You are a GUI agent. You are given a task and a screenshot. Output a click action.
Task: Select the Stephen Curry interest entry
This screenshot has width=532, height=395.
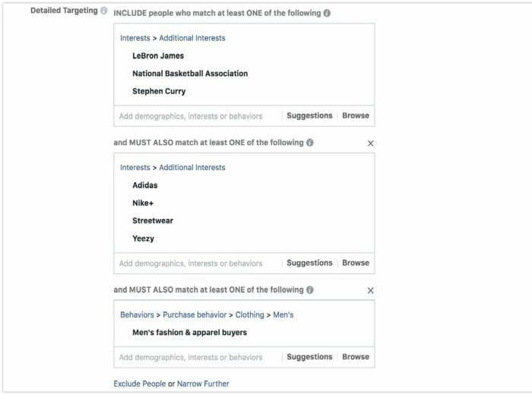159,91
